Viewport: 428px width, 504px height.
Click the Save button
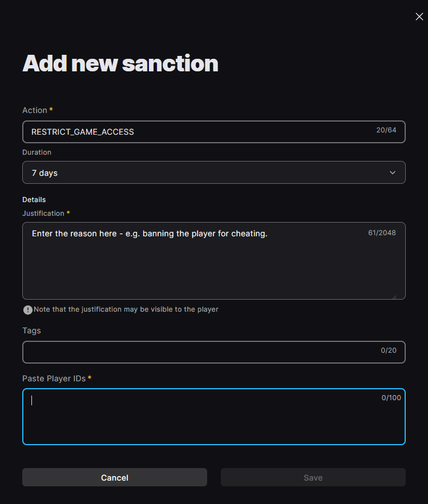(313, 477)
